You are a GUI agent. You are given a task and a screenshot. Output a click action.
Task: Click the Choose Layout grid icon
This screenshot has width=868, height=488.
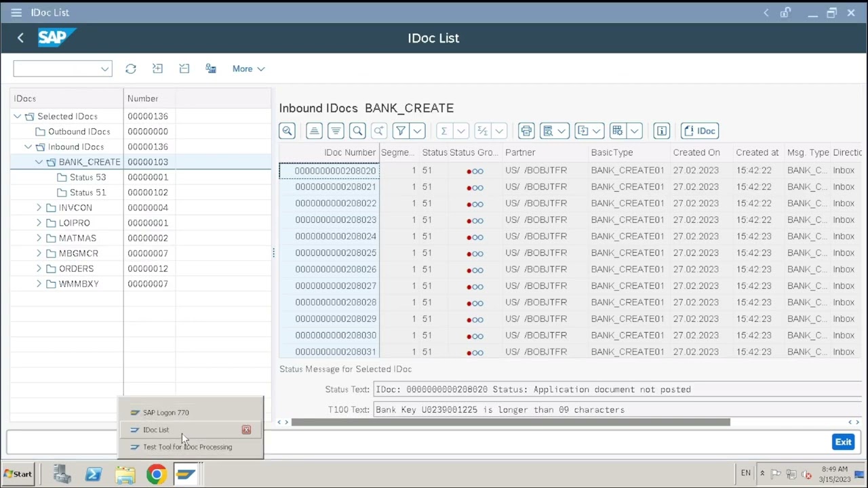617,131
